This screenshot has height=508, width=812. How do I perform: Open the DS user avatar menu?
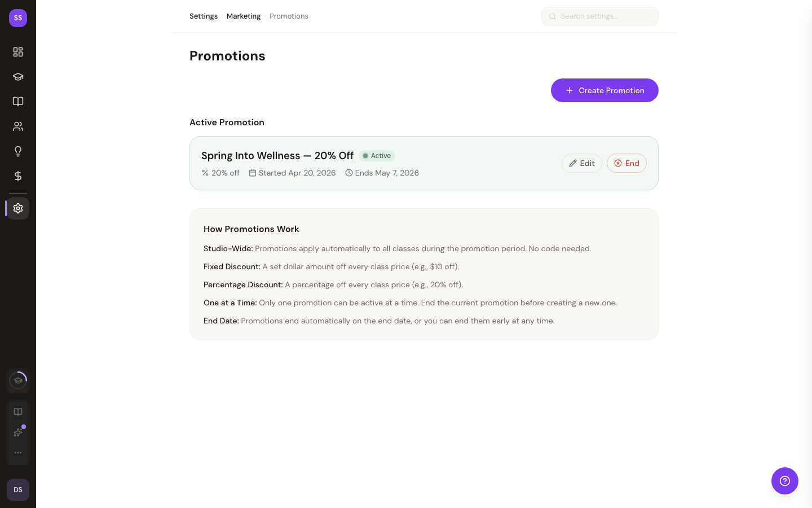[18, 490]
